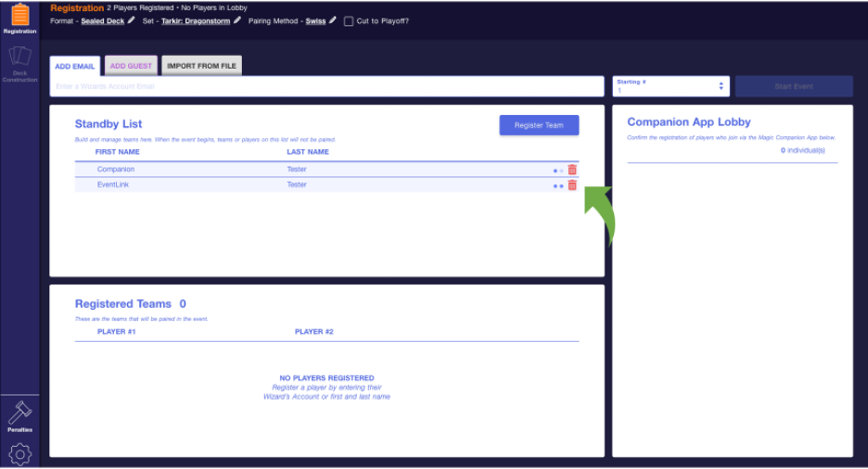Delete EventLink Tester with trash icon

(x=572, y=185)
